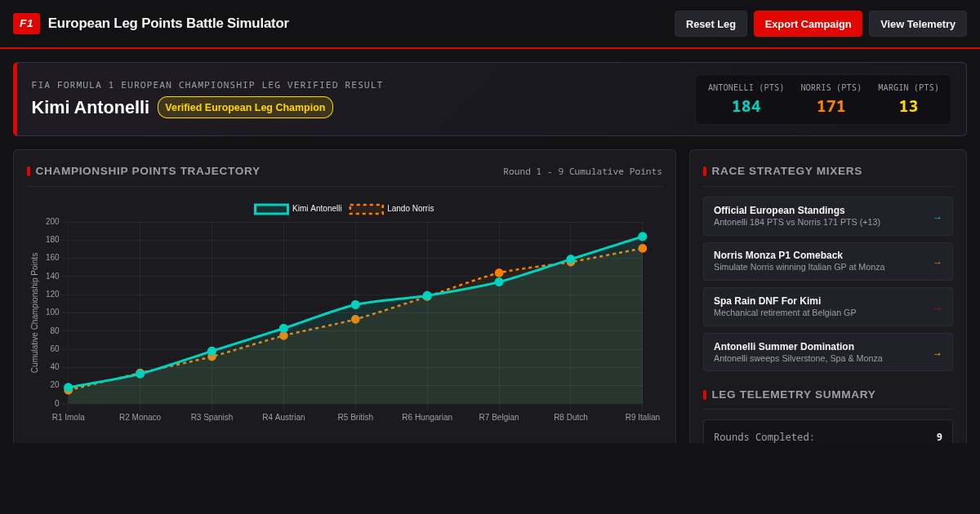Click Antonelli data point at R9 Italian
The width and height of the screenshot is (980, 514).
(x=643, y=237)
